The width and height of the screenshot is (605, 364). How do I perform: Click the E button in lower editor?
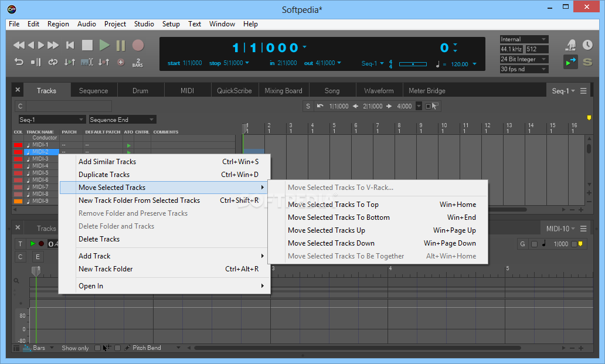[38, 257]
